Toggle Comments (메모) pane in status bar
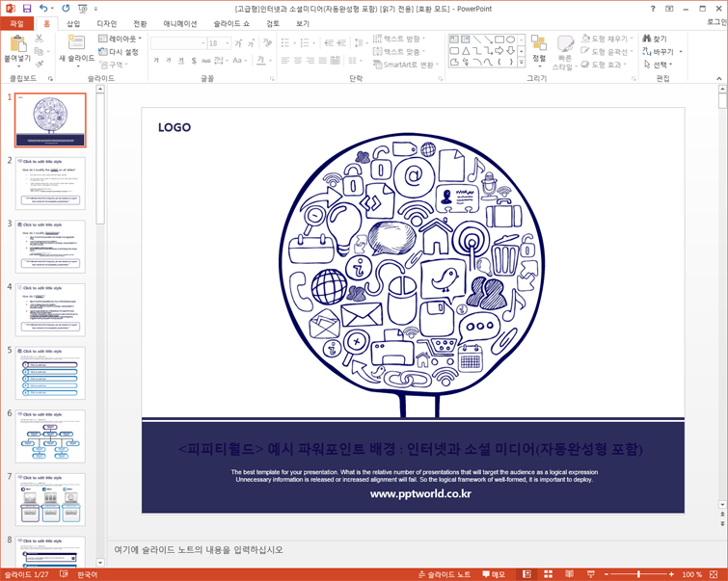Screen dimensions: 728x581 [x=494, y=574]
